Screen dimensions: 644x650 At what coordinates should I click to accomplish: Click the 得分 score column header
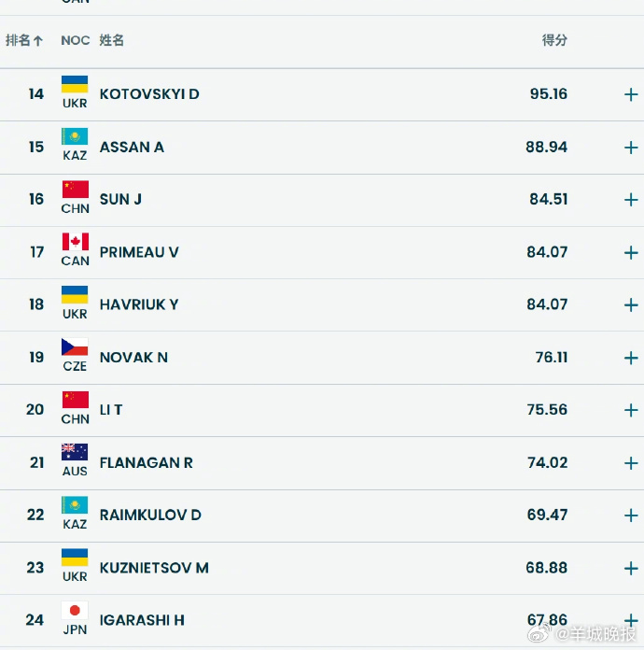554,40
